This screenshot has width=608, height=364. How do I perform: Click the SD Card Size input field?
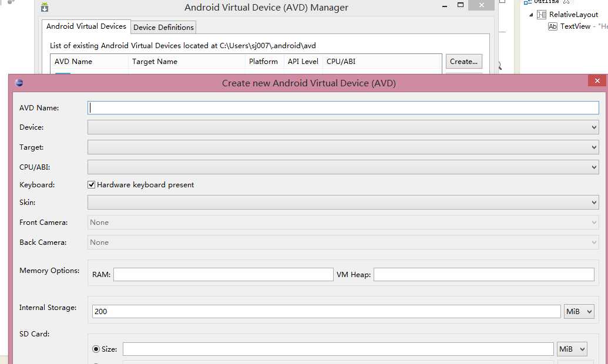click(338, 349)
